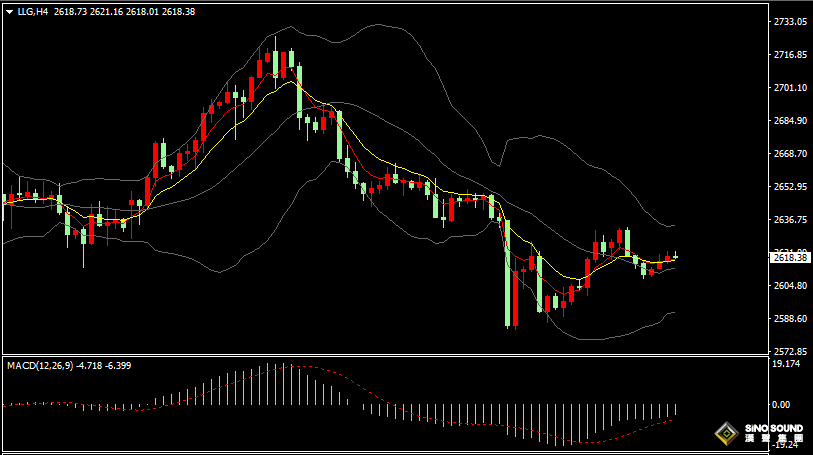Viewport: 813px width, 455px height.
Task: Click the dropdown triangle beside LLG,H4
Action: (9, 12)
